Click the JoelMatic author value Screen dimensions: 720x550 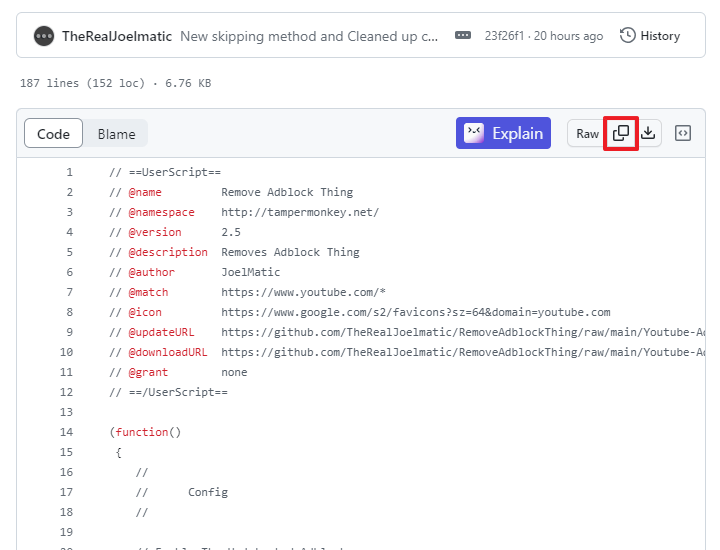[250, 272]
